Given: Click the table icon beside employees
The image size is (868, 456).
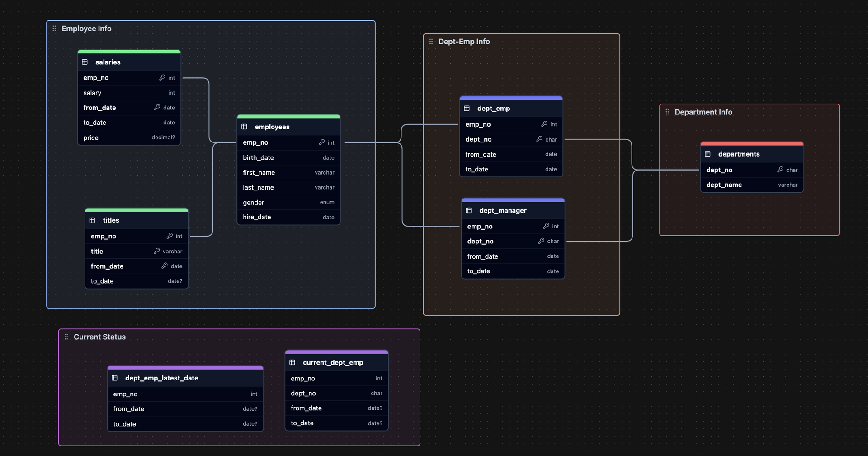Looking at the screenshot, I should [244, 127].
